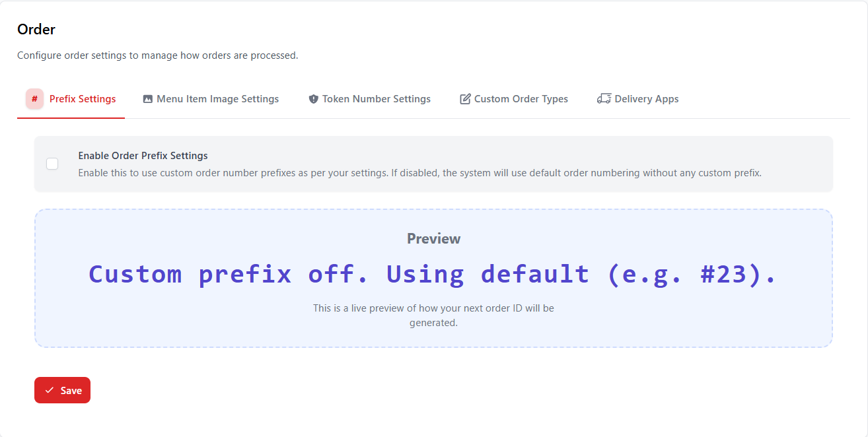This screenshot has height=437, width=868.
Task: Click the "Configure order settings" subtitle text
Action: click(157, 55)
